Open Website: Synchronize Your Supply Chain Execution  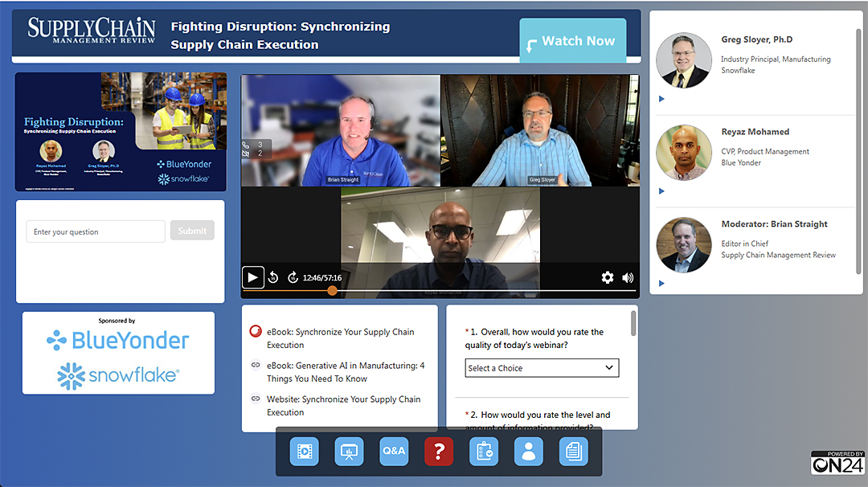(x=343, y=406)
